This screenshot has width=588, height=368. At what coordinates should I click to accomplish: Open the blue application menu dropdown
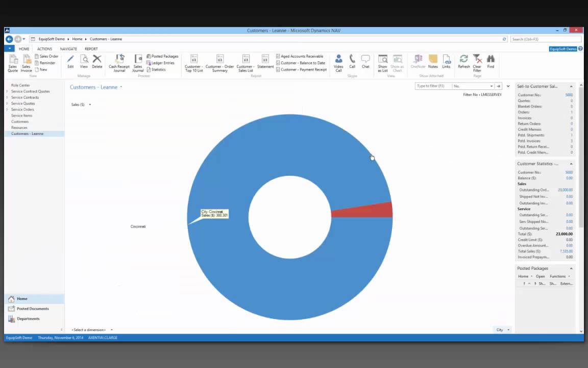tap(9, 49)
